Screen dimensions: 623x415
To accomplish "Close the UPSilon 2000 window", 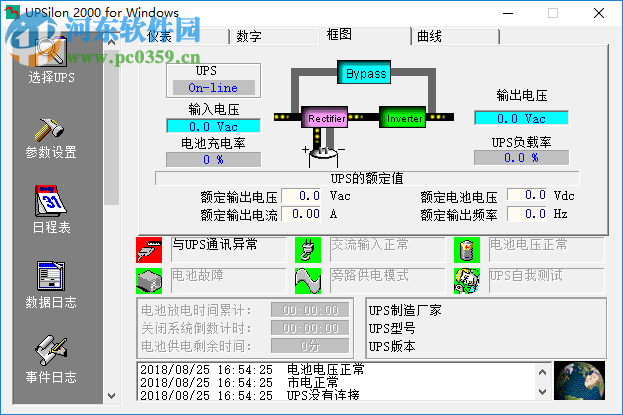I will 599,14.
